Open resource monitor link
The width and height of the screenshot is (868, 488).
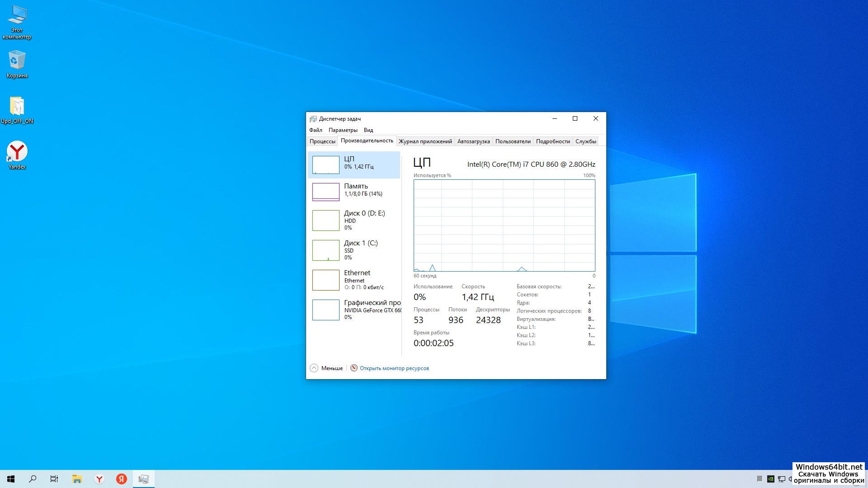coord(394,368)
